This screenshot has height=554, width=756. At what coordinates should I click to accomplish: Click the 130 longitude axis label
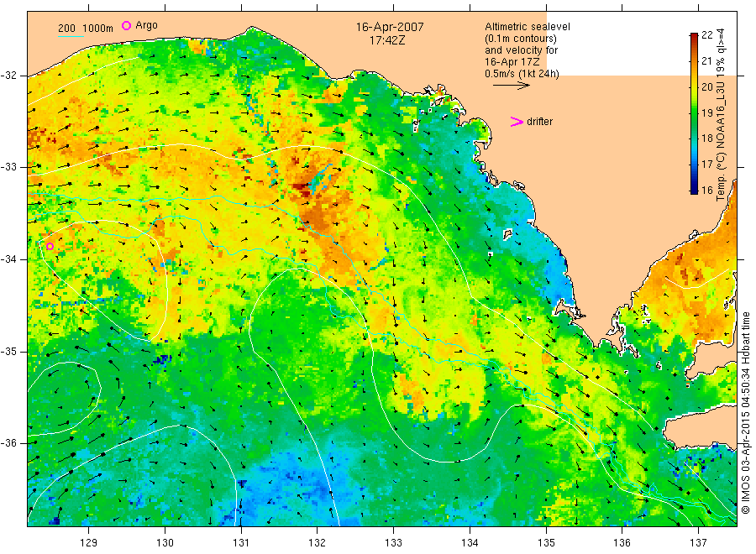click(x=165, y=543)
